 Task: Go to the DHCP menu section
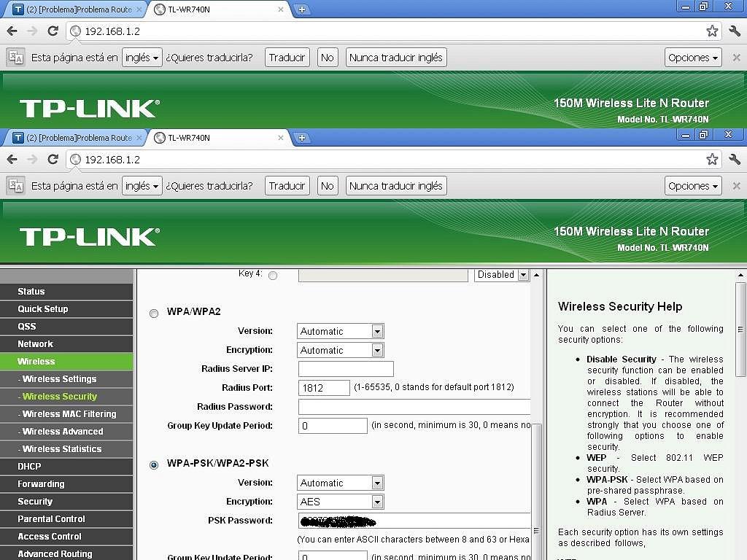tap(30, 466)
